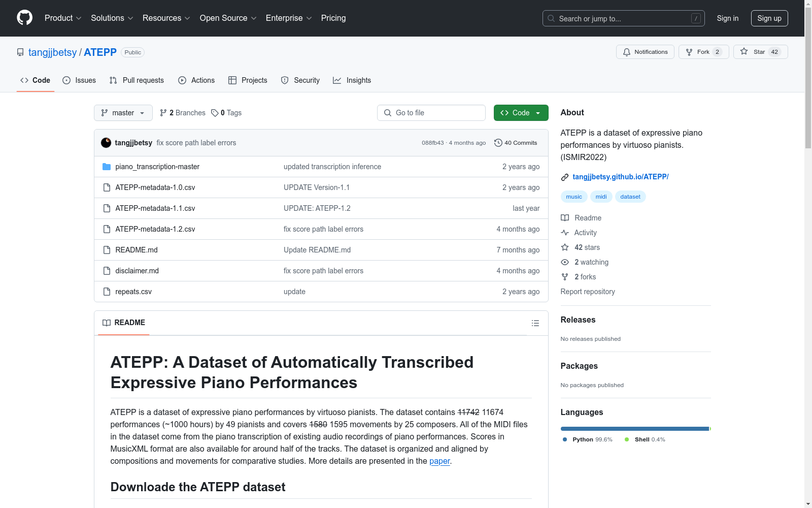Open the Enterprise dropdown menu
812x508 pixels.
(x=289, y=18)
